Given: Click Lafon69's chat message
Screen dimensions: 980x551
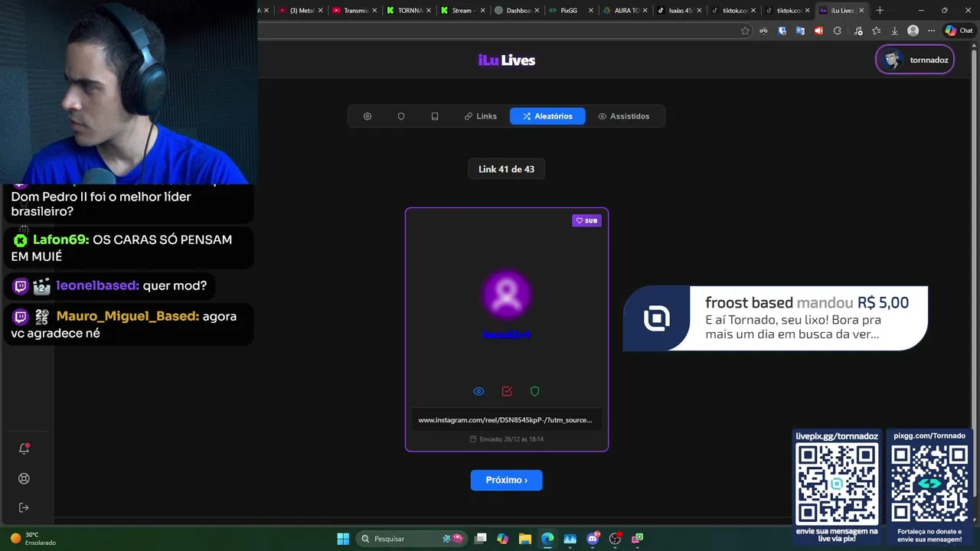Looking at the screenshot, I should pyautogui.click(x=129, y=248).
